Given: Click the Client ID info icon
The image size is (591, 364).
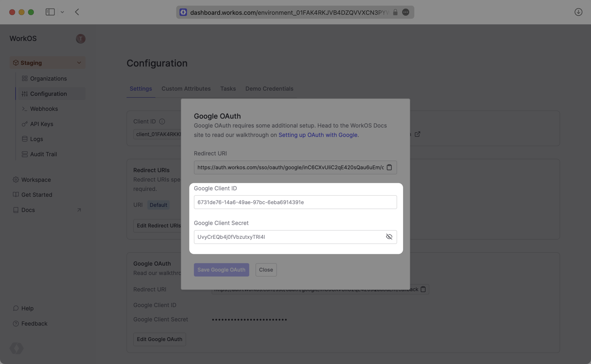Looking at the screenshot, I should (x=162, y=122).
